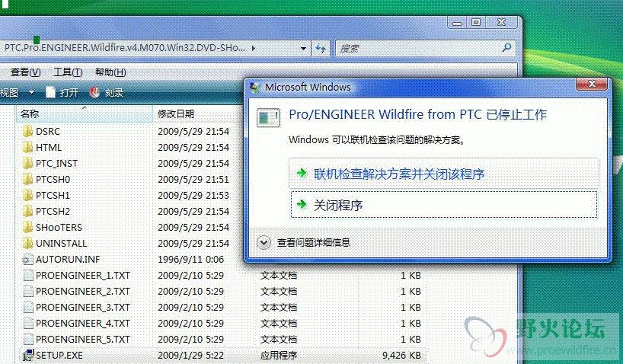This screenshot has width=623, height=364.
Task: Open the 视图 views dropdown arrow
Action: point(31,92)
